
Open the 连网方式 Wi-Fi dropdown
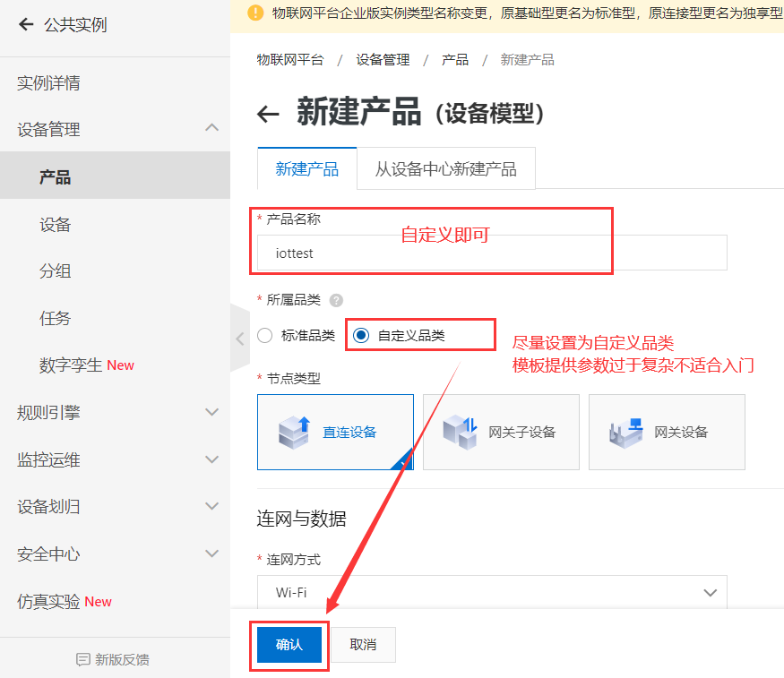pyautogui.click(x=491, y=592)
